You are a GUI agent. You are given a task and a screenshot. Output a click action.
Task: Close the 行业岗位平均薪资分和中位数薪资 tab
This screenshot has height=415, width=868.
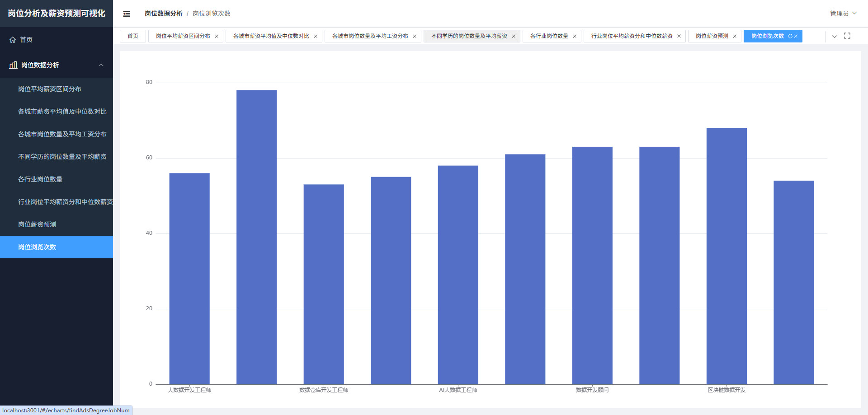(x=679, y=36)
